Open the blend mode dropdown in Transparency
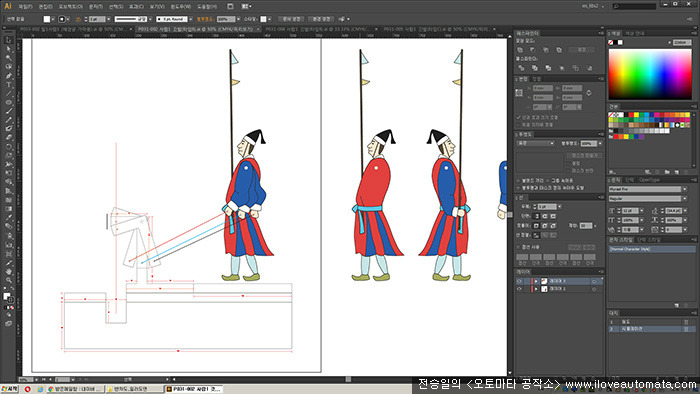The image size is (700, 394). pyautogui.click(x=535, y=143)
